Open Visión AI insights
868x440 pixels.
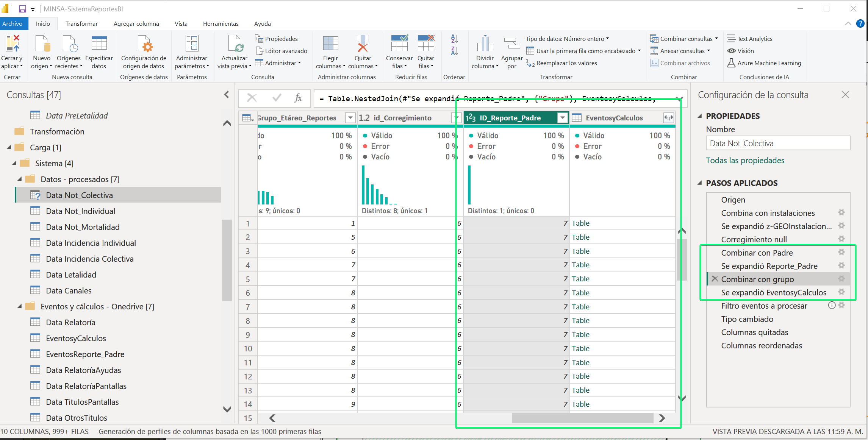pyautogui.click(x=740, y=51)
